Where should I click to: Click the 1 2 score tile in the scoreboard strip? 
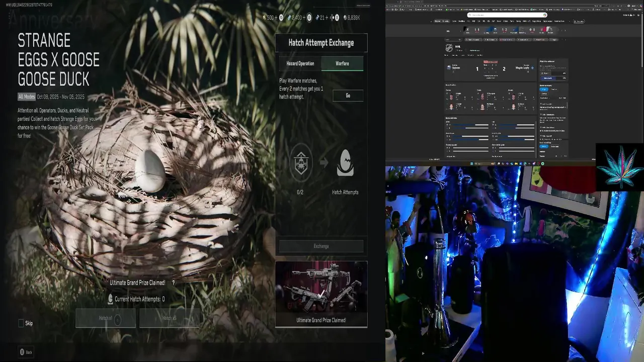point(504,30)
